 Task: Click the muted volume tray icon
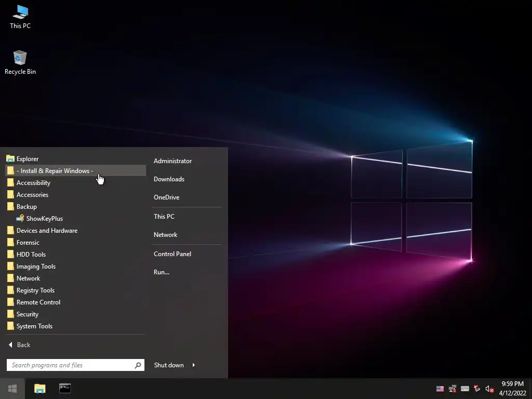click(489, 389)
